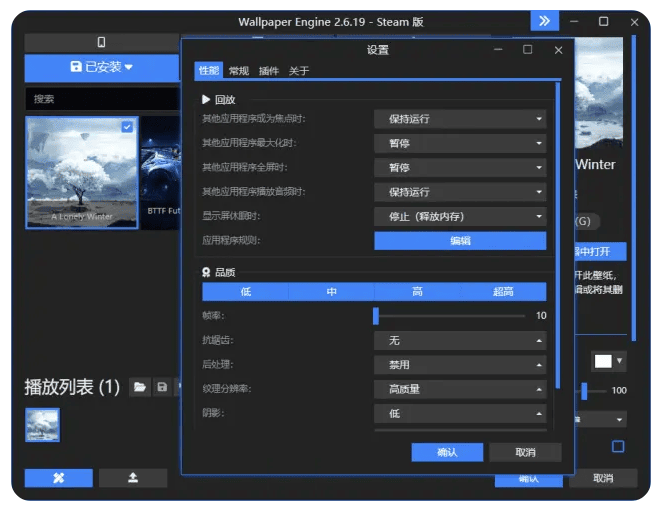Open playlist folder icon
Image resolution: width=665 pixels, height=510 pixels.
click(x=140, y=387)
